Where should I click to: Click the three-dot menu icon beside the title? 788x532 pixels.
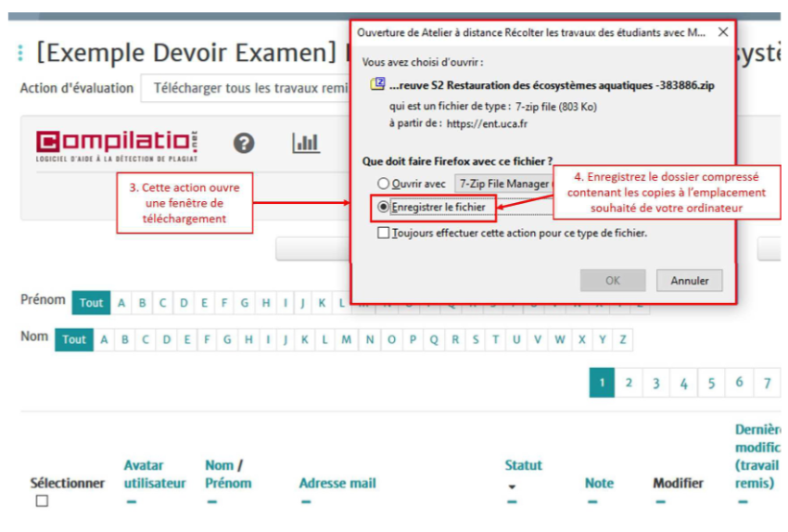20,53
